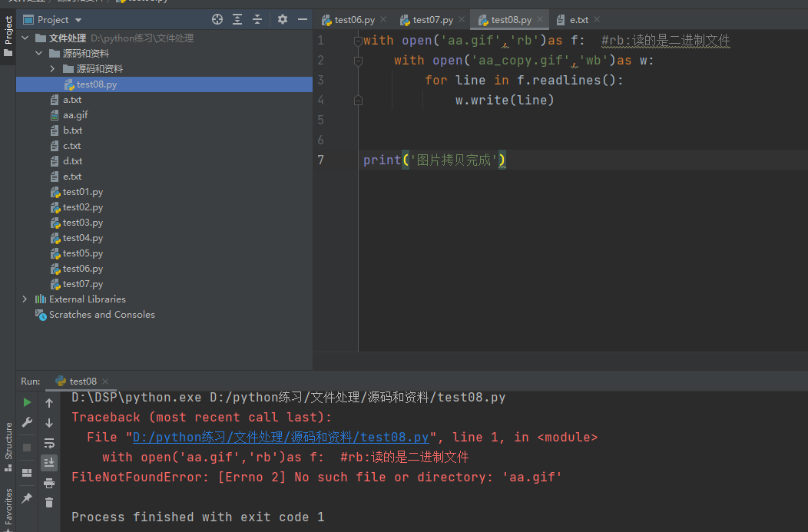This screenshot has width=808, height=532.
Task: Place cursor in print statement on line 7
Action: [435, 160]
